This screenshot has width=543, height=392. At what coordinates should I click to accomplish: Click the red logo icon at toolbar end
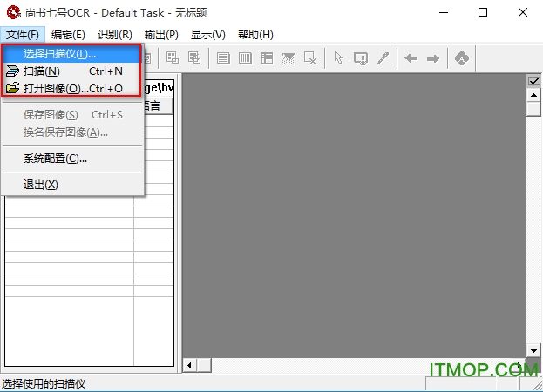tap(462, 58)
